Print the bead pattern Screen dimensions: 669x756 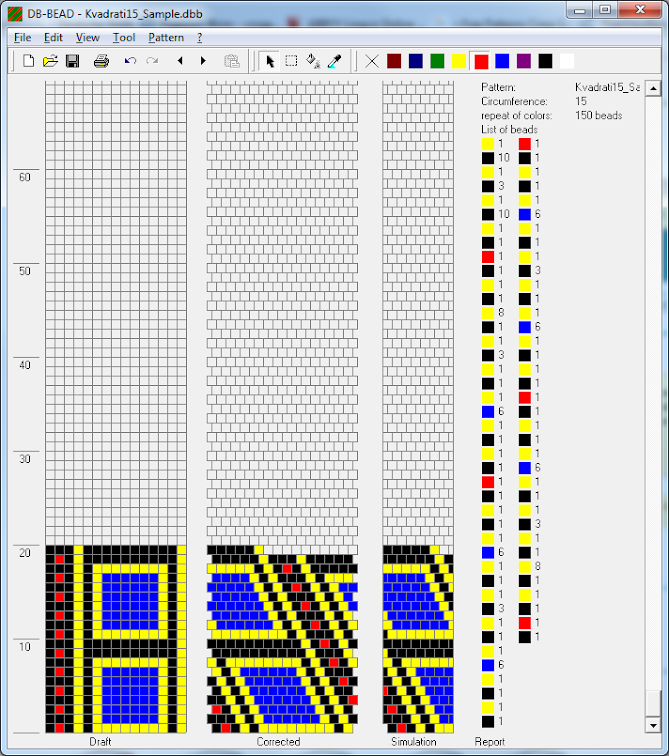coord(101,61)
